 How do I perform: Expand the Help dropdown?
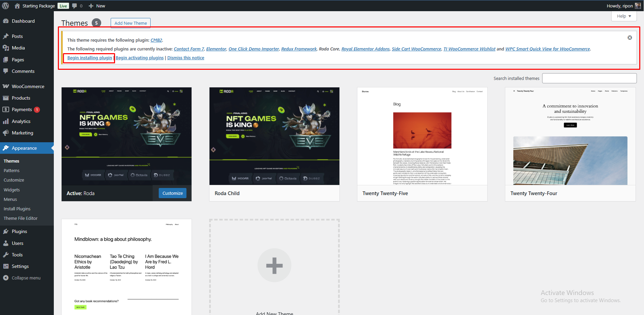pos(624,16)
